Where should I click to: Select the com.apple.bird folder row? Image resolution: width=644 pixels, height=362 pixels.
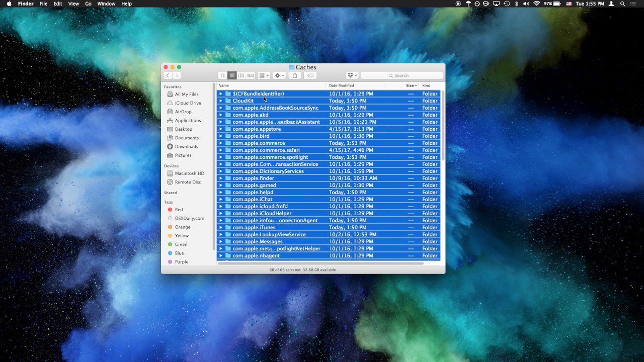point(329,136)
